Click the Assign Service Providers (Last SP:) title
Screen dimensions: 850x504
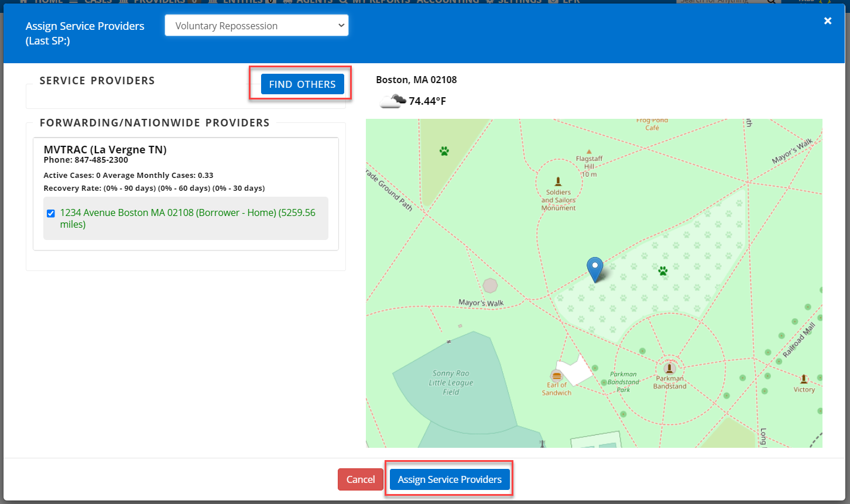tap(85, 33)
